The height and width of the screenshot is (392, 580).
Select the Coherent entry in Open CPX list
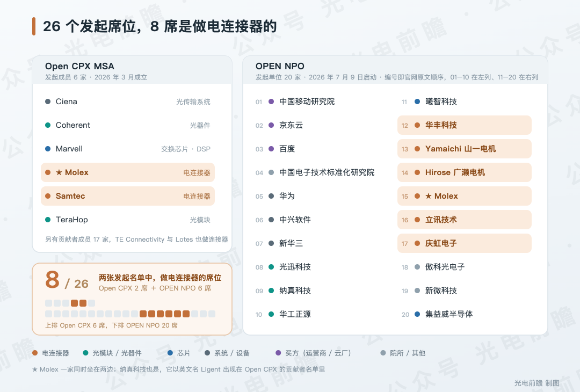(128, 125)
